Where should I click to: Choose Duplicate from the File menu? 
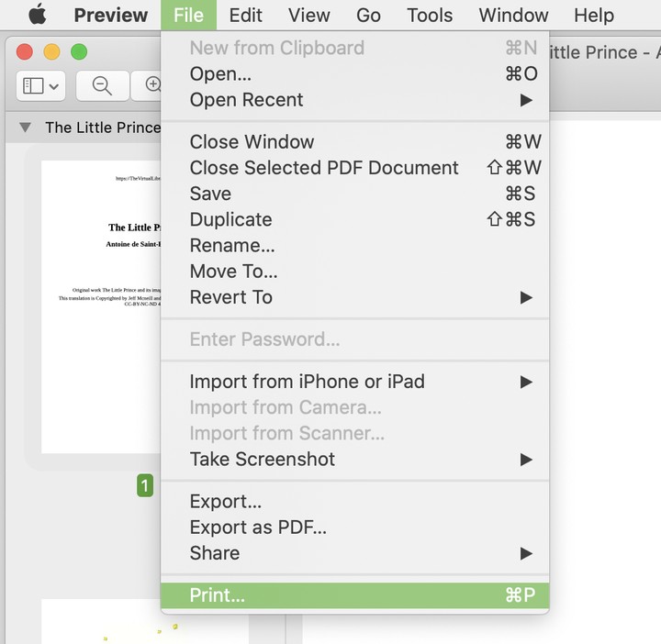[230, 219]
